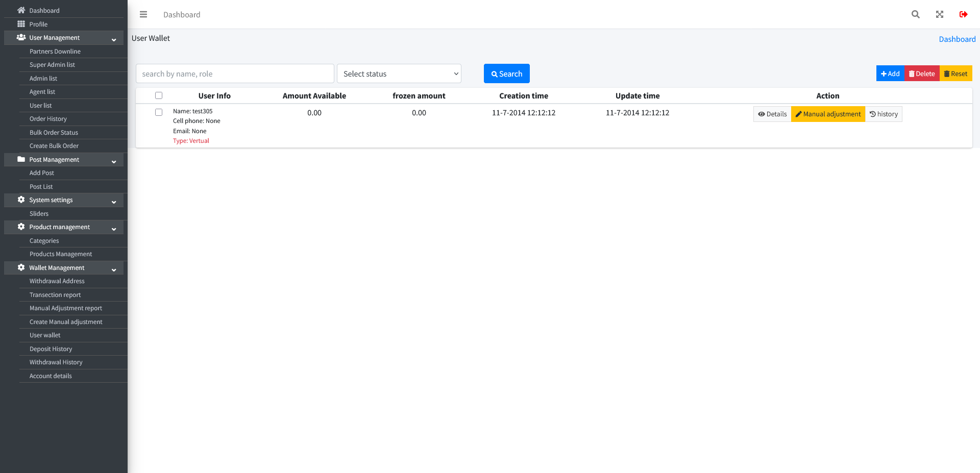Image resolution: width=980 pixels, height=473 pixels.
Task: Go to Create Bulk Order
Action: pos(54,145)
